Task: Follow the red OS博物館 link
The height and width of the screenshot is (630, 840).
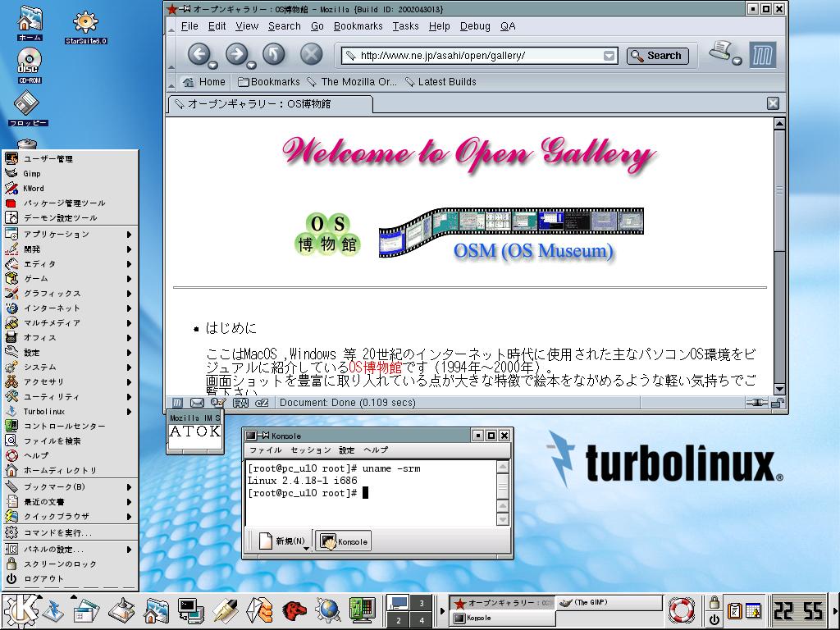Action: pos(375,367)
